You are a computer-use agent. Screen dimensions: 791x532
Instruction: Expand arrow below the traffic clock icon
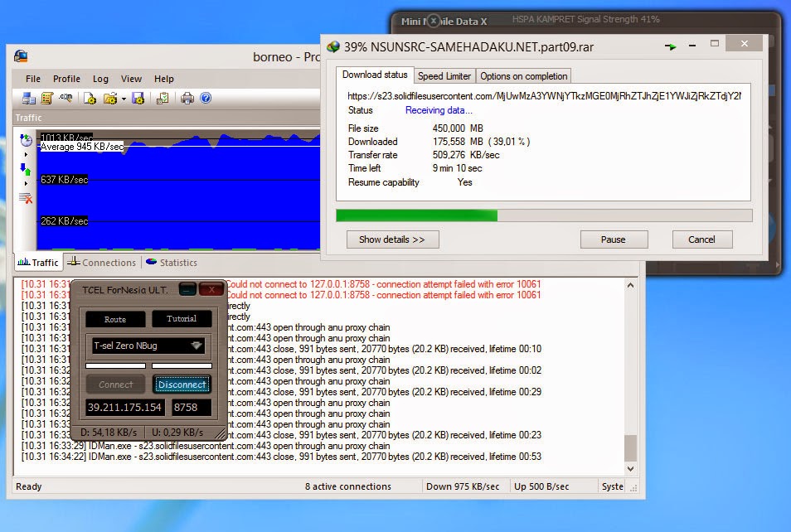click(26, 154)
